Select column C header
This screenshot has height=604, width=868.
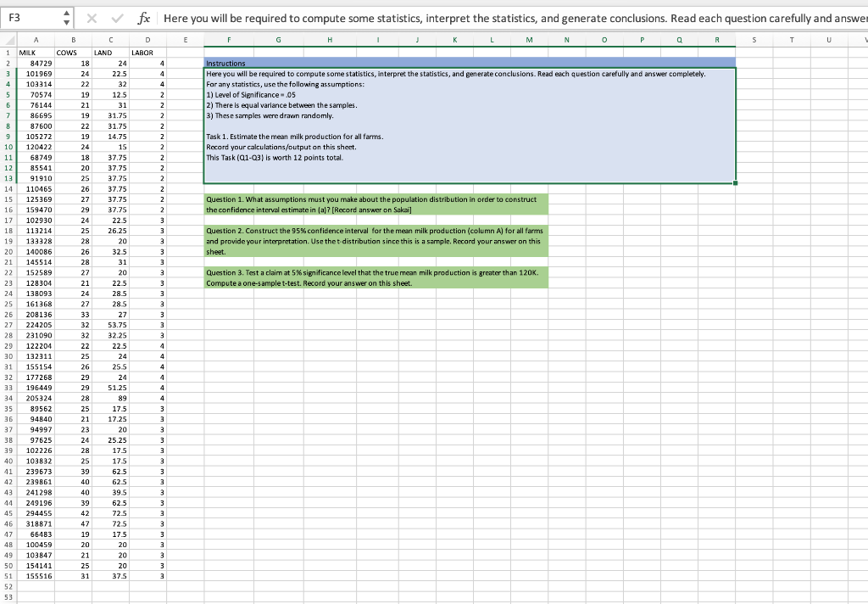click(x=111, y=40)
